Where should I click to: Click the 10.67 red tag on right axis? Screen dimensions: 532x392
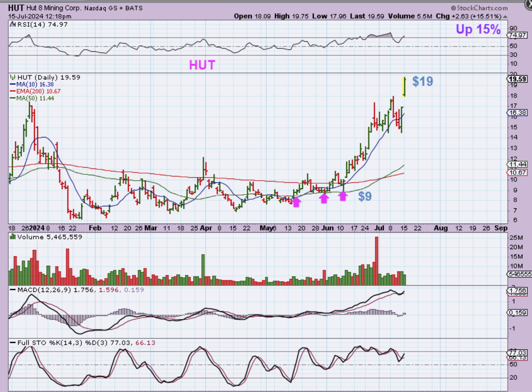517,173
